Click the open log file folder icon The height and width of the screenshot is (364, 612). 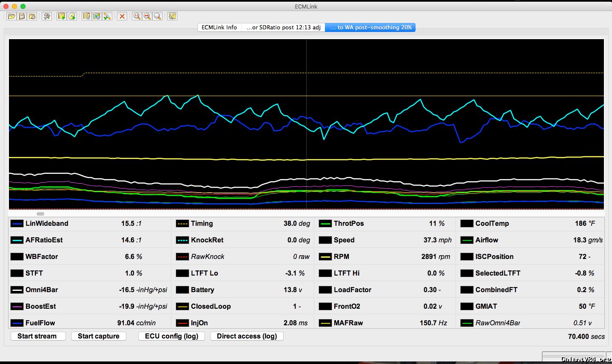tap(11, 16)
